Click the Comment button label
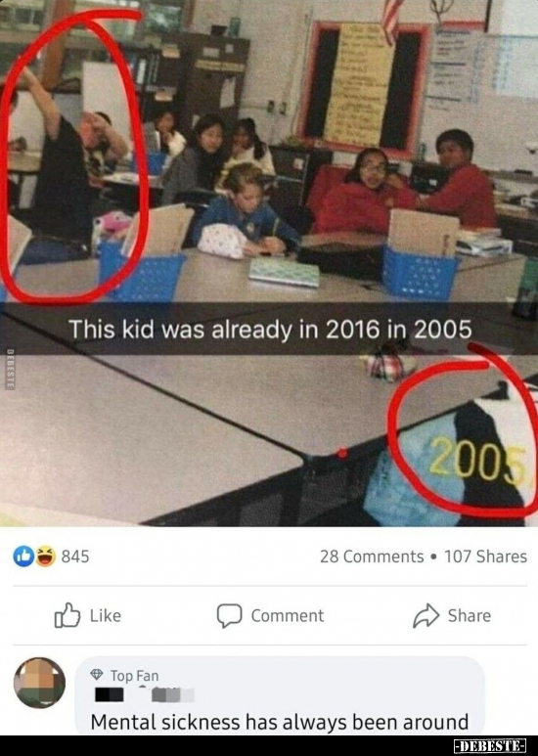This screenshot has width=538, height=756. [288, 616]
